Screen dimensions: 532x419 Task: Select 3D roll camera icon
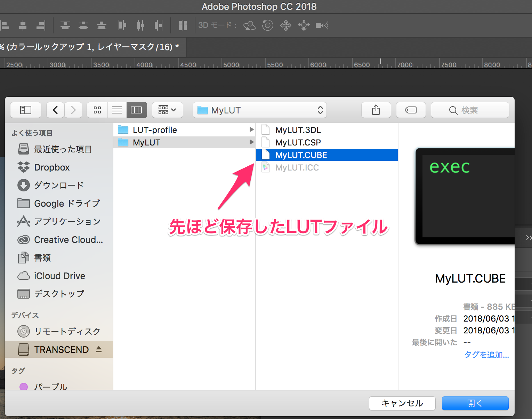click(x=267, y=25)
